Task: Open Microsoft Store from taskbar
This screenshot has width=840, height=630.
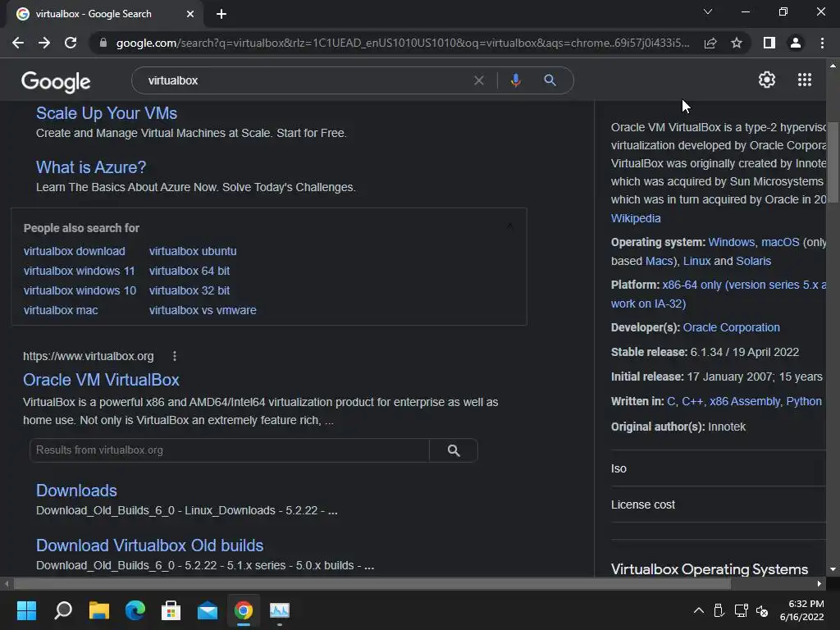Action: (x=171, y=610)
